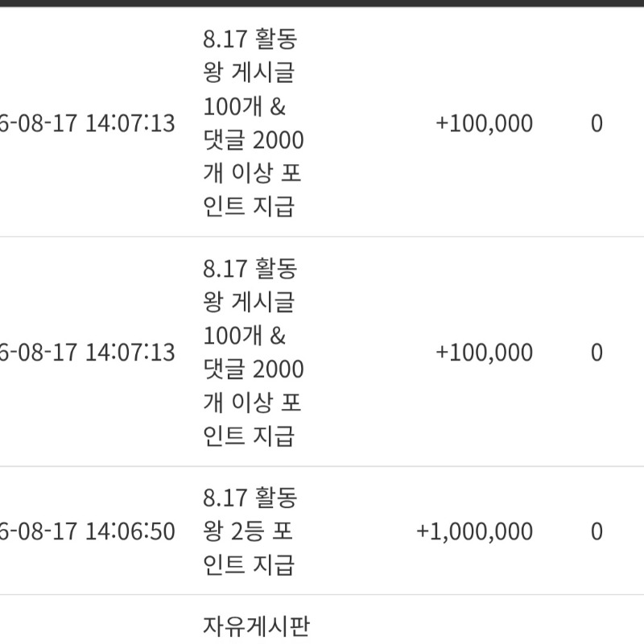
Task: Click the 자유게시판 entry text
Action: (x=257, y=626)
